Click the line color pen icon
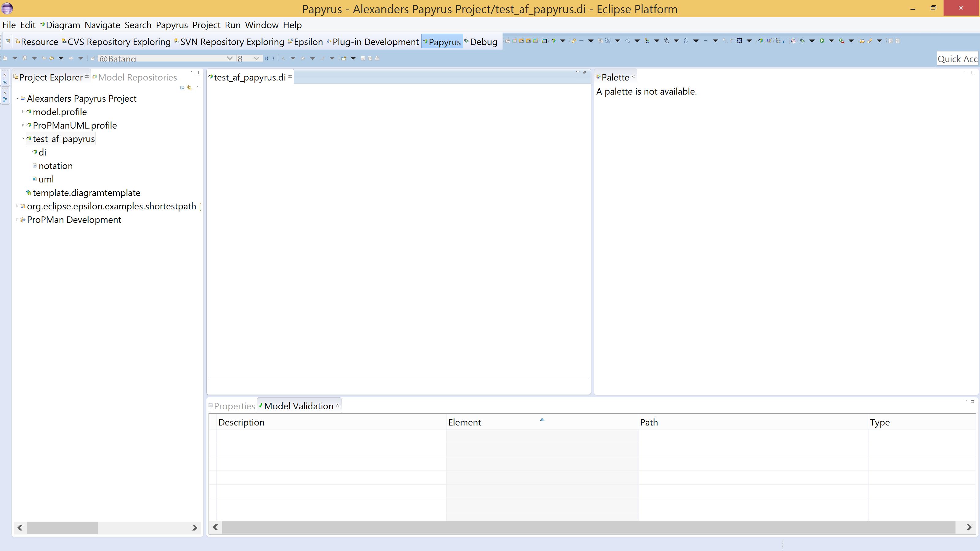This screenshot has height=551, width=980. point(322,58)
